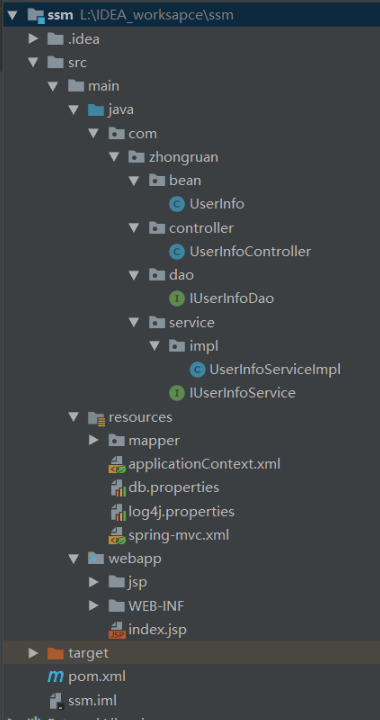380x720 pixels.
Task: Select the pom.xml file name
Action: pyautogui.click(x=97, y=677)
